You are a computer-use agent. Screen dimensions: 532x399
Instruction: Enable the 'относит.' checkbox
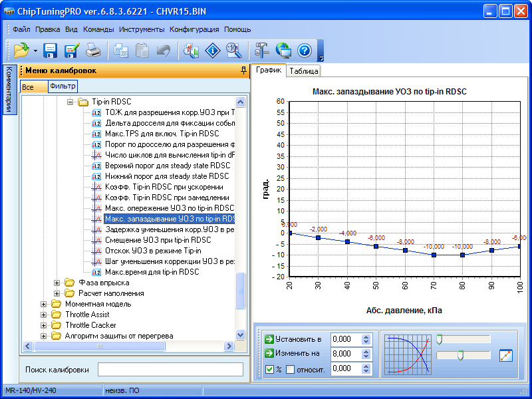coord(290,369)
